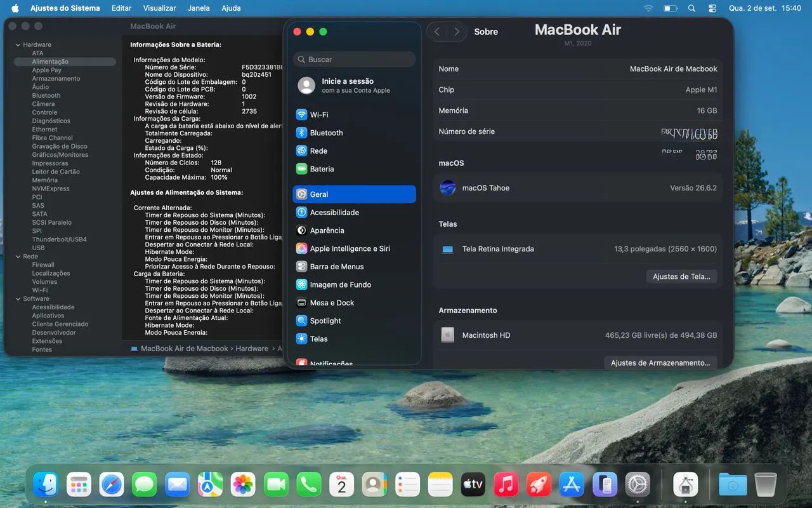Select the Geral item in the sidebar
Image resolution: width=812 pixels, height=508 pixels.
354,194
